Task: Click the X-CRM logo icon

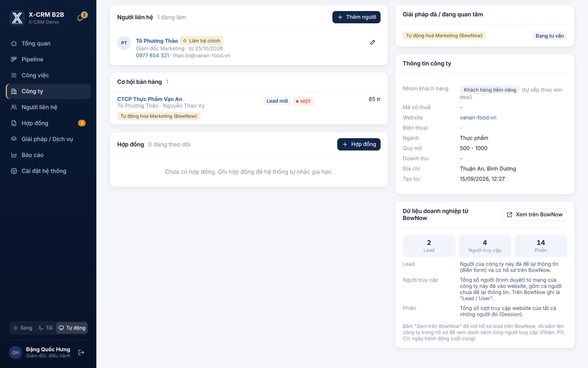Action: click(x=17, y=18)
